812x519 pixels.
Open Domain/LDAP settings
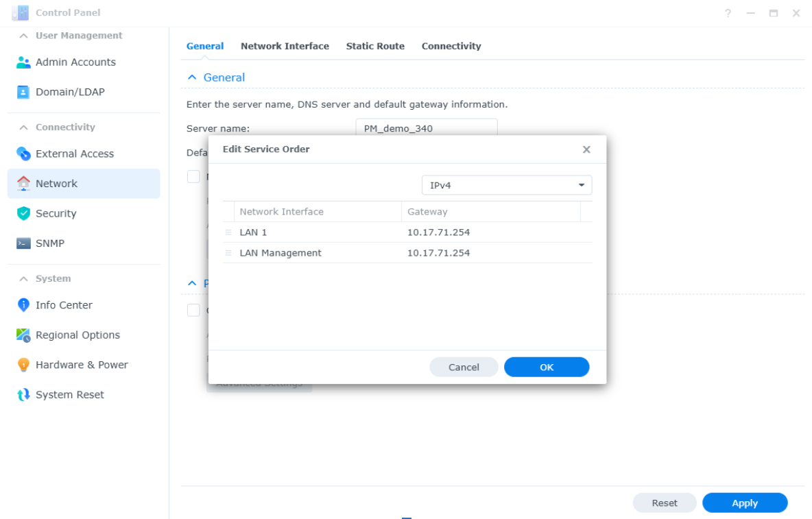point(84,92)
